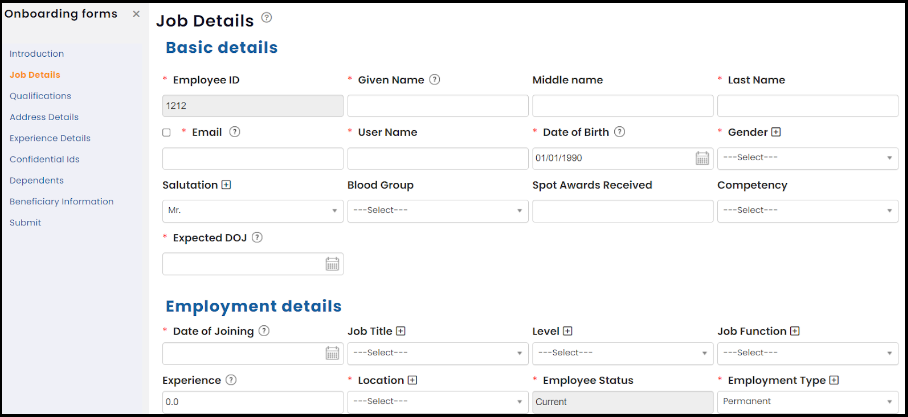The width and height of the screenshot is (908, 417).
Task: Click the plus icon next to Gender
Action: point(777,132)
